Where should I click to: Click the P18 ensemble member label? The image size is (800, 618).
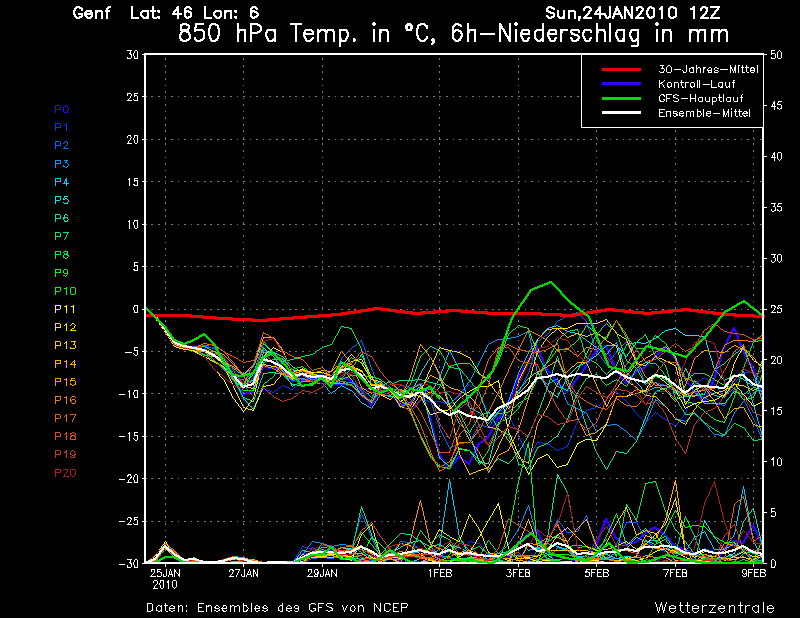[65, 436]
